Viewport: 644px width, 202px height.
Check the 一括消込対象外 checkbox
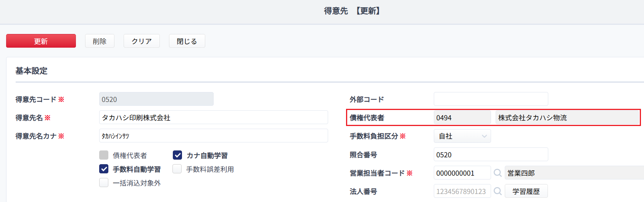point(104,183)
